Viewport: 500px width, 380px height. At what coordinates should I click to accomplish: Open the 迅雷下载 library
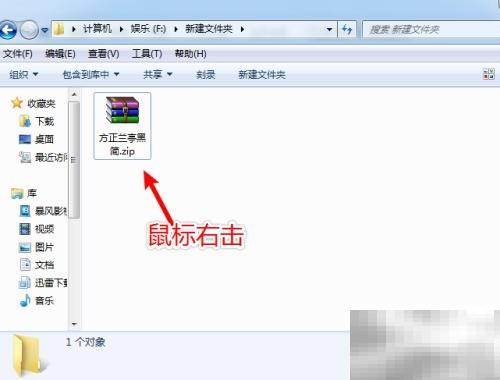coord(43,283)
